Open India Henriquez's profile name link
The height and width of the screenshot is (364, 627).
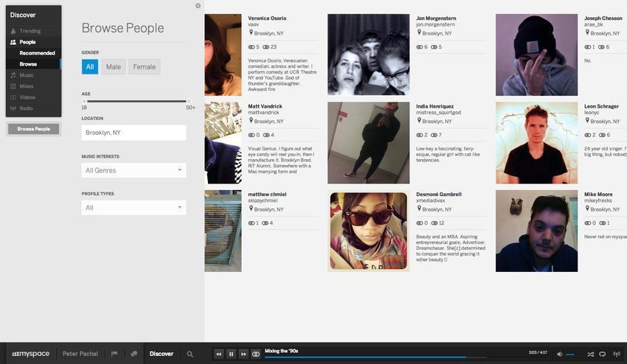coord(434,106)
